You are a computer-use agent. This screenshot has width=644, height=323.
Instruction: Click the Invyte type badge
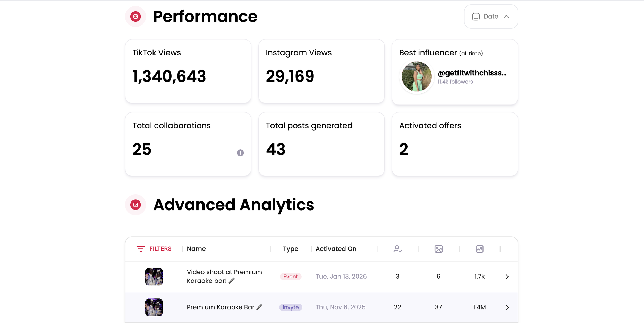tap(291, 307)
